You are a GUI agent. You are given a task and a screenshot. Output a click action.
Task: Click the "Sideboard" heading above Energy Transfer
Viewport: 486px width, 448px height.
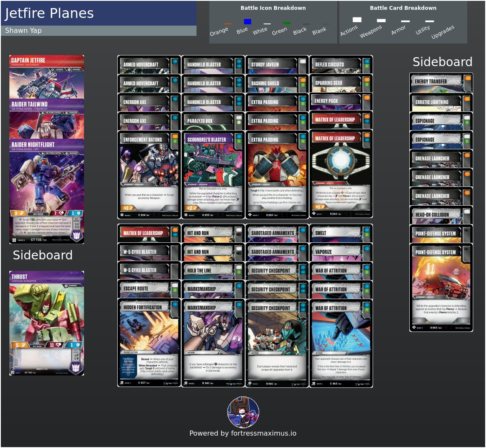tap(442, 62)
